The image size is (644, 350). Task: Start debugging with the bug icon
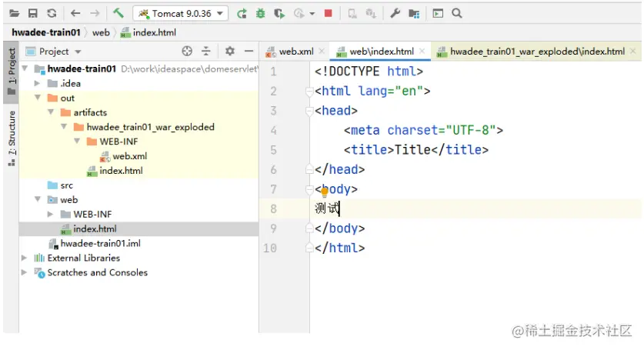(260, 14)
